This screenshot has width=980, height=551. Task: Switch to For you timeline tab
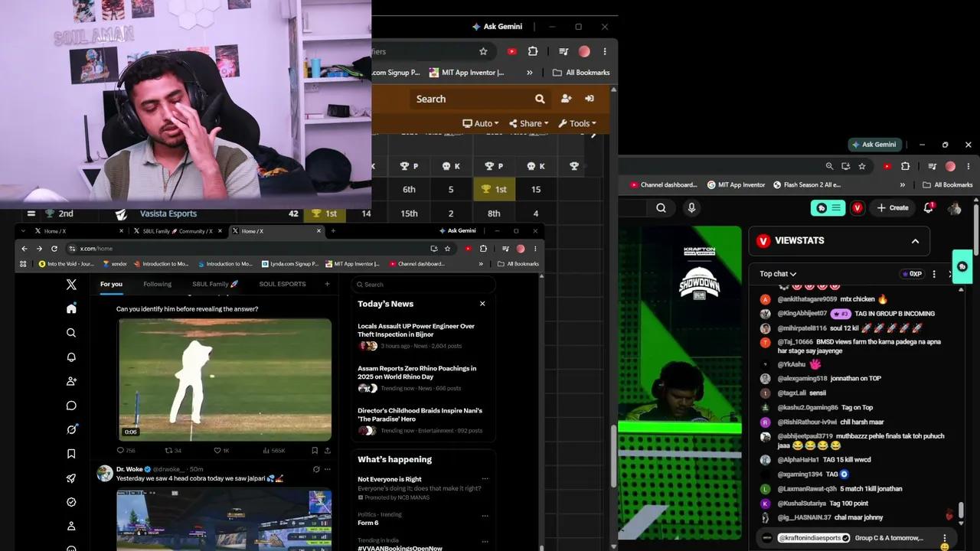111,284
